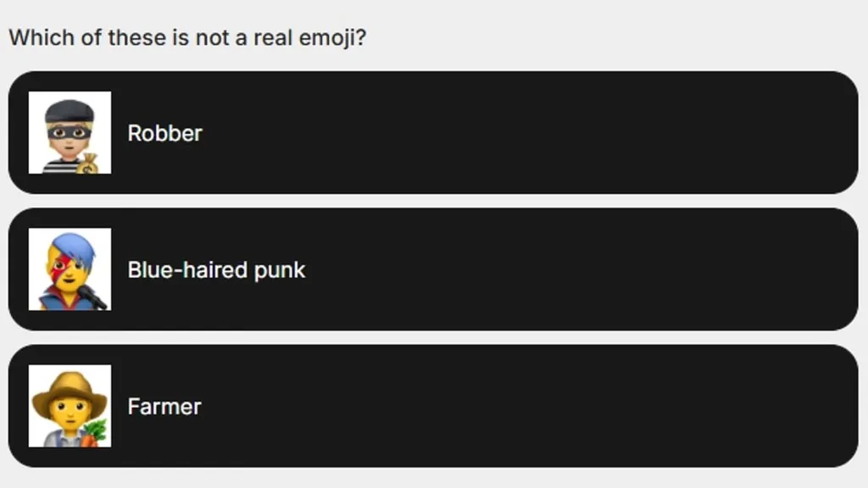This screenshot has width=868, height=488.
Task: Click the dark bar of the bottom answer row
Action: coord(509,407)
